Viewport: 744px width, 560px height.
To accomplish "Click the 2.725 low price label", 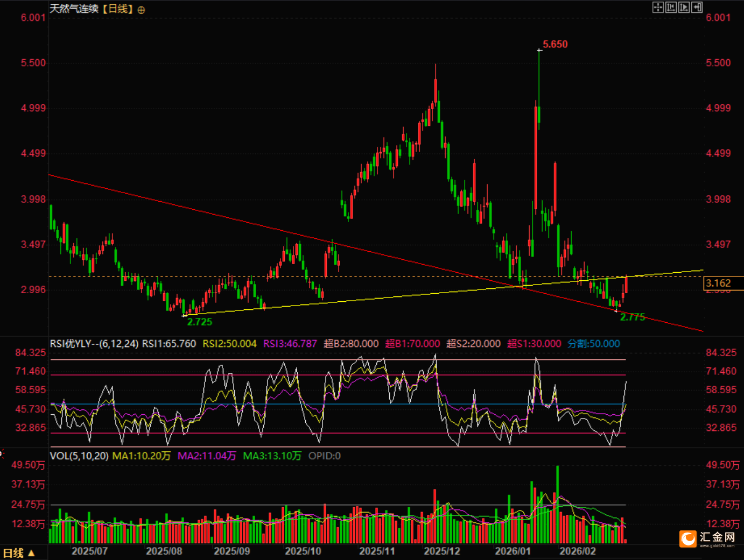I will [x=200, y=322].
